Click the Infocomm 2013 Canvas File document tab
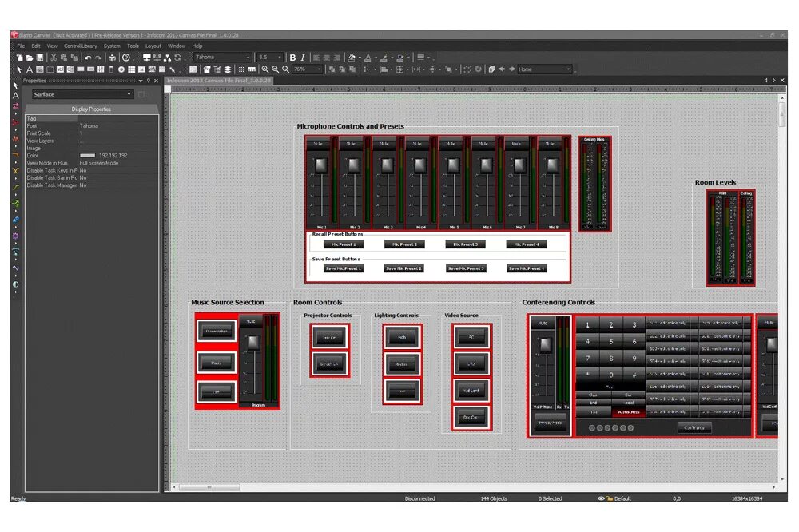Image resolution: width=799 pixels, height=532 pixels. click(219, 81)
